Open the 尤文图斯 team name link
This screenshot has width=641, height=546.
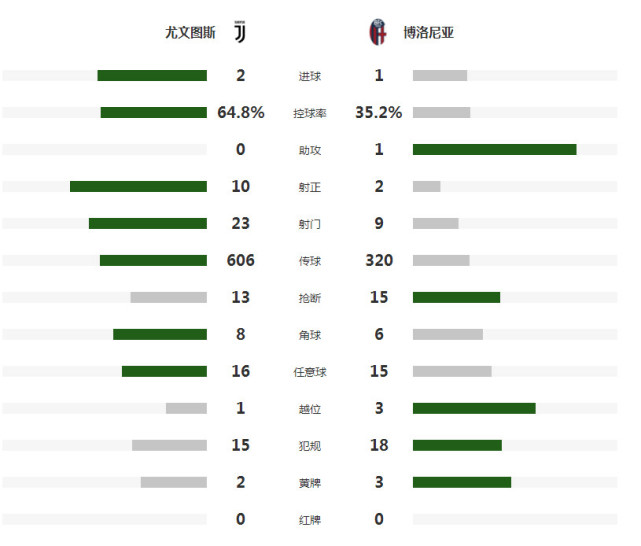point(190,33)
